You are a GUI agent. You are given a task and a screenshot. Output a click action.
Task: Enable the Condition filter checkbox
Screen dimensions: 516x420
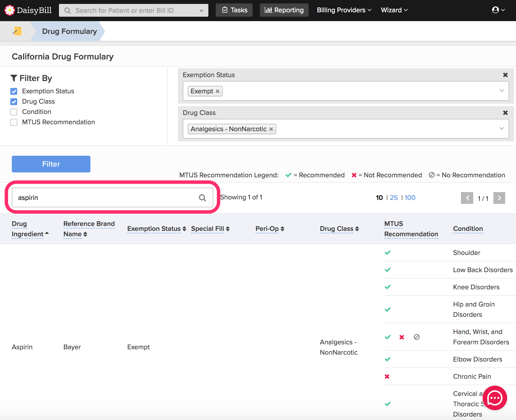click(x=14, y=112)
